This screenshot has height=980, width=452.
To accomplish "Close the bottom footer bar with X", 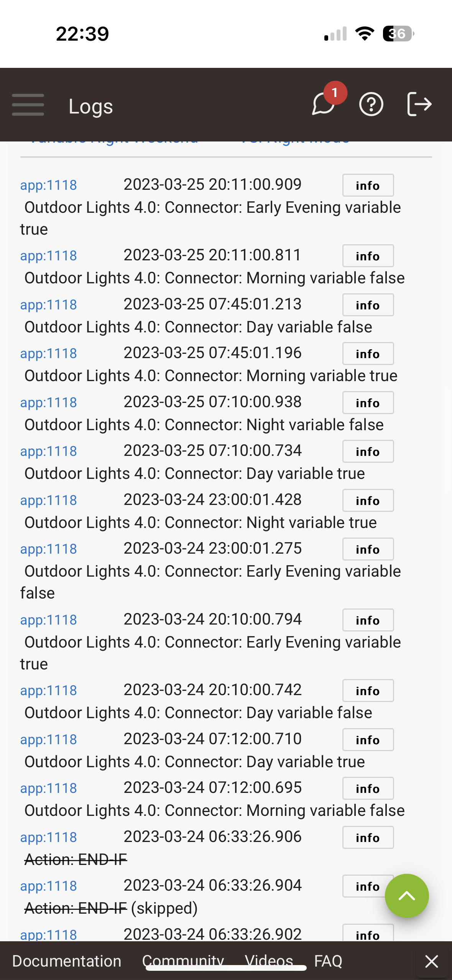I will [x=432, y=961].
